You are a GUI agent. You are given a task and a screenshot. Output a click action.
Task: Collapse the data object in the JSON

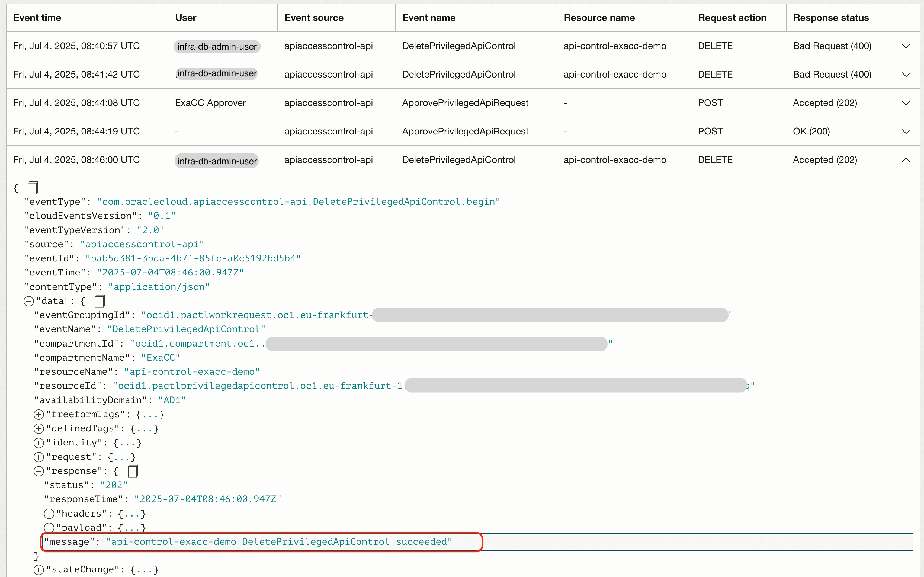(28, 301)
